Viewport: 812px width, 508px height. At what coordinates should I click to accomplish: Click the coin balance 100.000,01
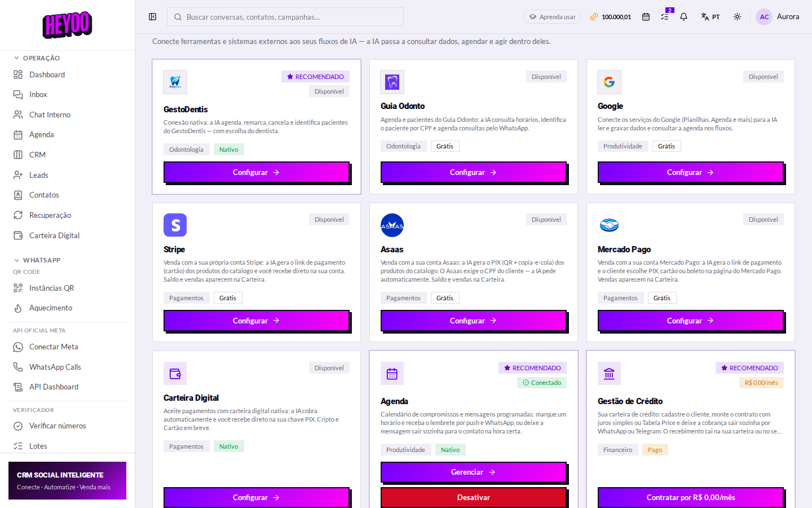click(611, 17)
